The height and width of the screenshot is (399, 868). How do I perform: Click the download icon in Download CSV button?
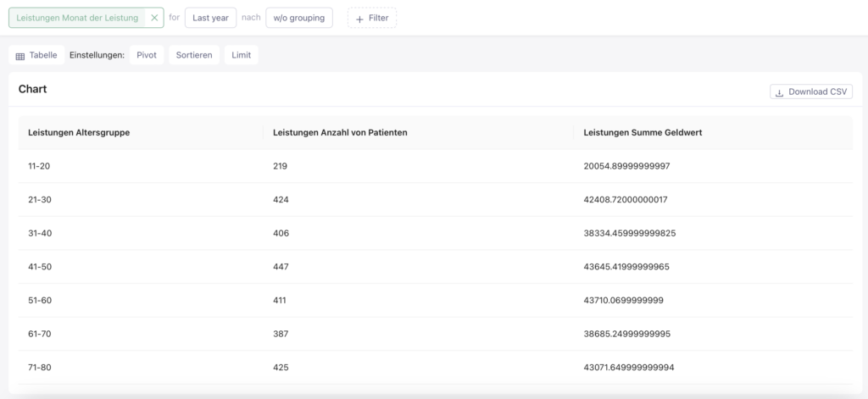pos(780,92)
